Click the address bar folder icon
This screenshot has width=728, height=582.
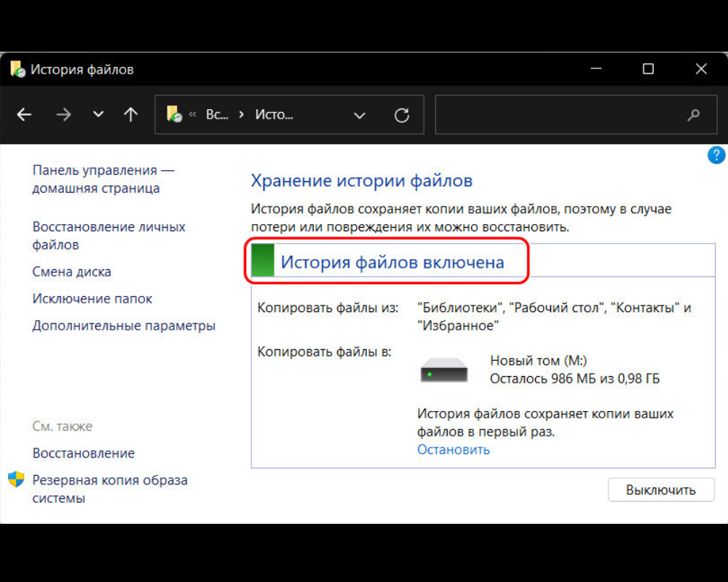tap(174, 114)
